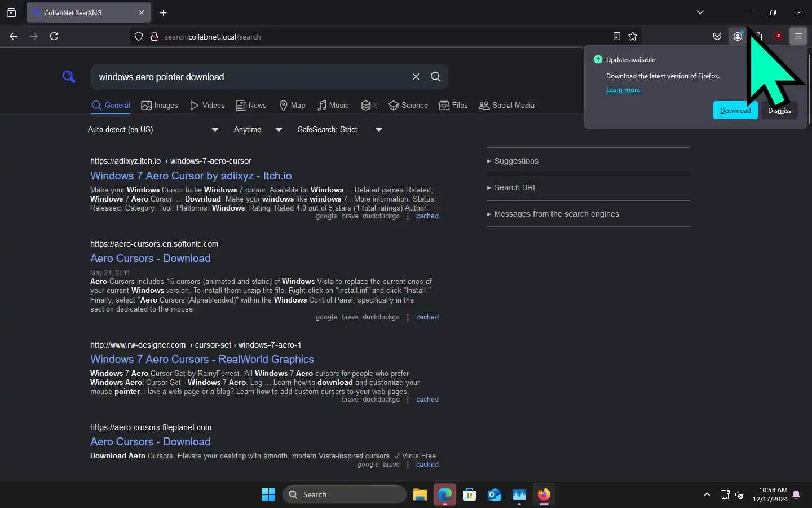Click the site lock icon in address bar
Image resolution: width=812 pixels, height=508 pixels.
click(154, 37)
